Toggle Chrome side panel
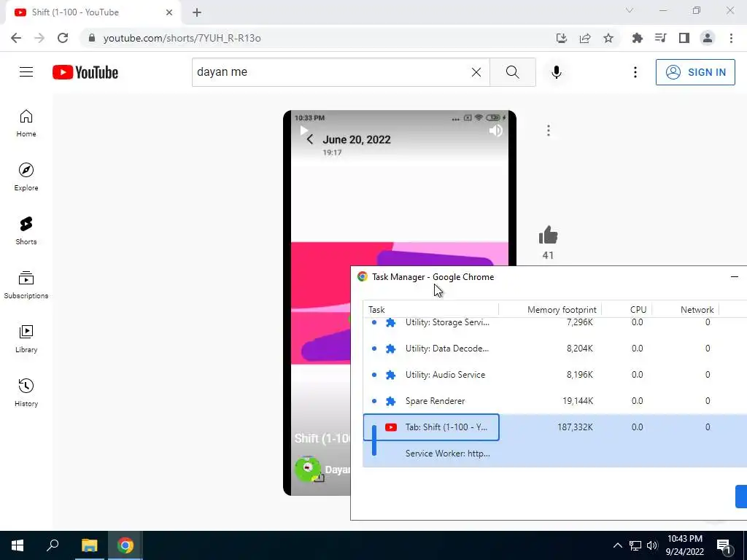Viewport: 747px width, 560px height. (x=684, y=38)
